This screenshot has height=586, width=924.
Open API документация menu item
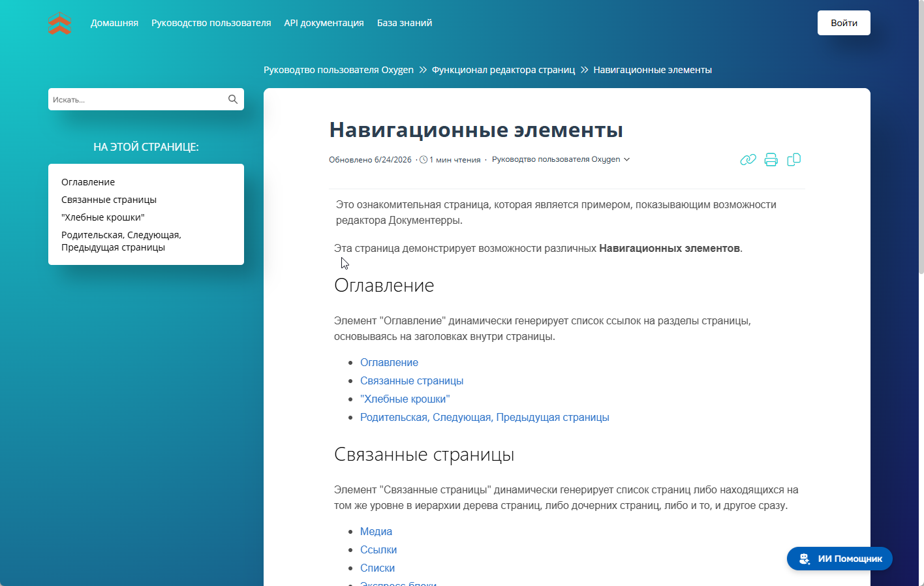pyautogui.click(x=324, y=23)
